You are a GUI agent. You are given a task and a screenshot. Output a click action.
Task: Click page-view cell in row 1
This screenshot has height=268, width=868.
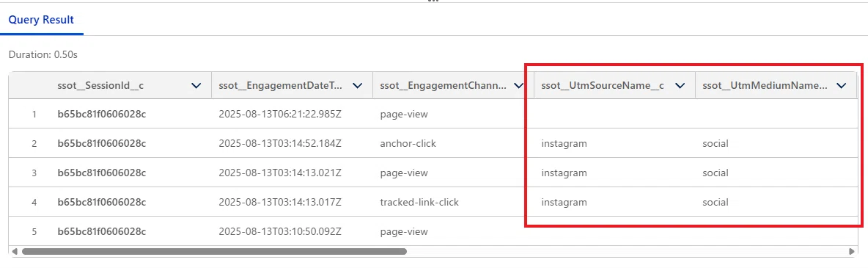point(404,115)
